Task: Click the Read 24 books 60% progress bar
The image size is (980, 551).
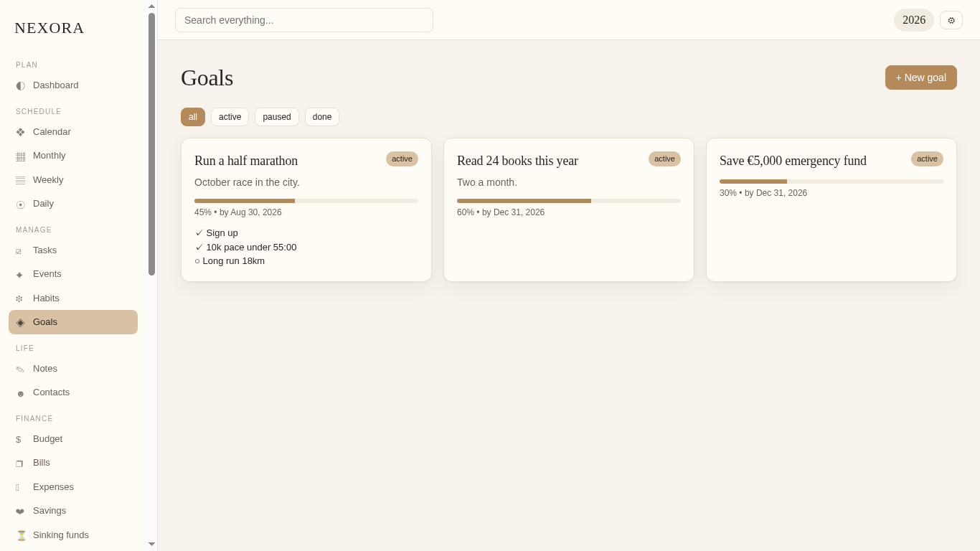Action: (x=569, y=201)
